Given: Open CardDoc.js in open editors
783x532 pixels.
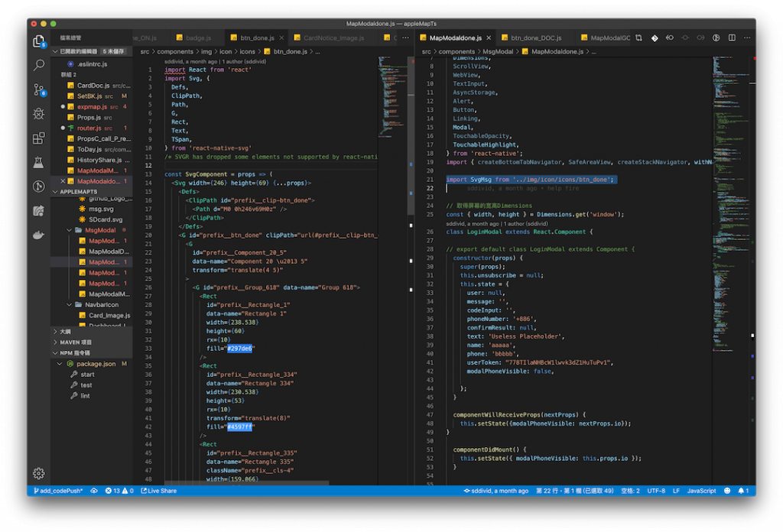Looking at the screenshot, I should coord(99,86).
